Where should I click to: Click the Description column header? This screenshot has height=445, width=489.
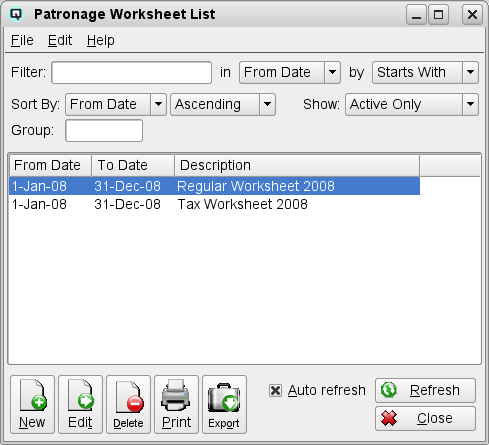[297, 165]
